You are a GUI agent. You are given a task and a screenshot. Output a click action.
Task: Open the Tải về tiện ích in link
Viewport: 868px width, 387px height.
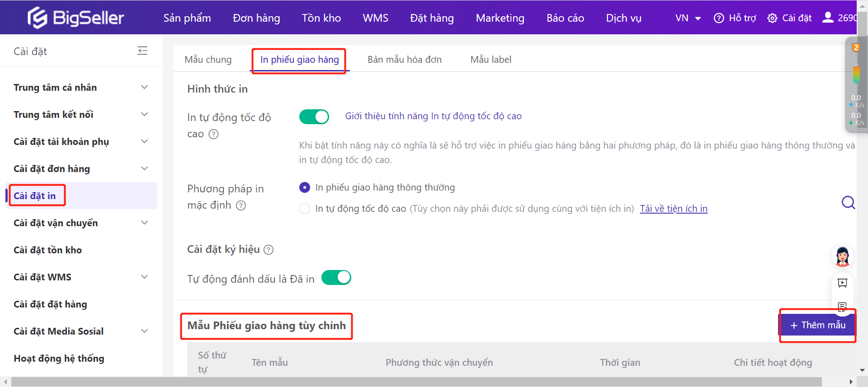674,209
